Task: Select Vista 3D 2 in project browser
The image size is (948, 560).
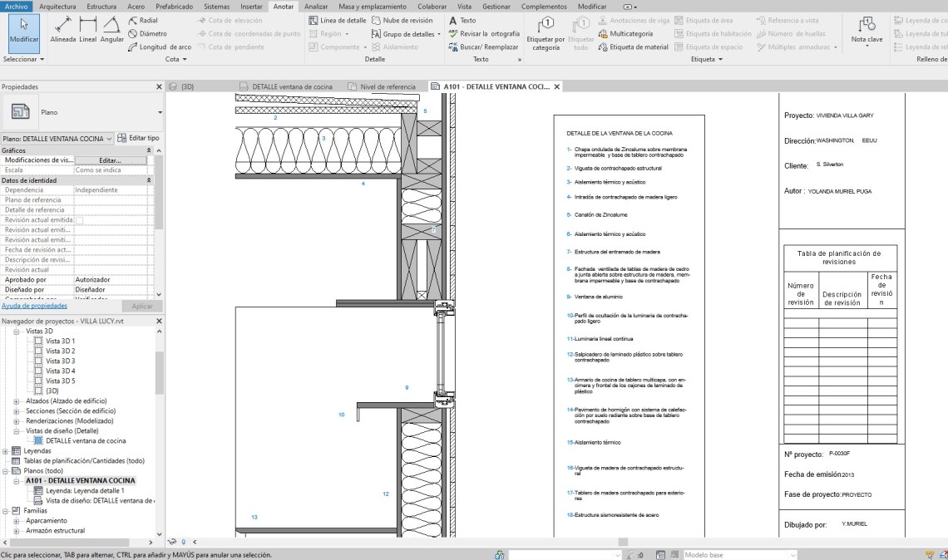Action: coord(61,351)
